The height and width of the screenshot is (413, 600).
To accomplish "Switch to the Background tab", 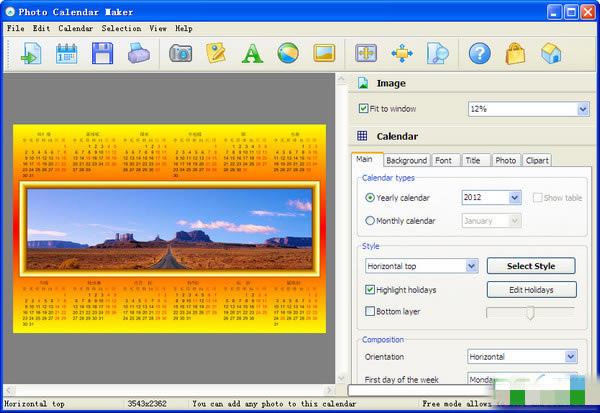I will click(x=406, y=160).
